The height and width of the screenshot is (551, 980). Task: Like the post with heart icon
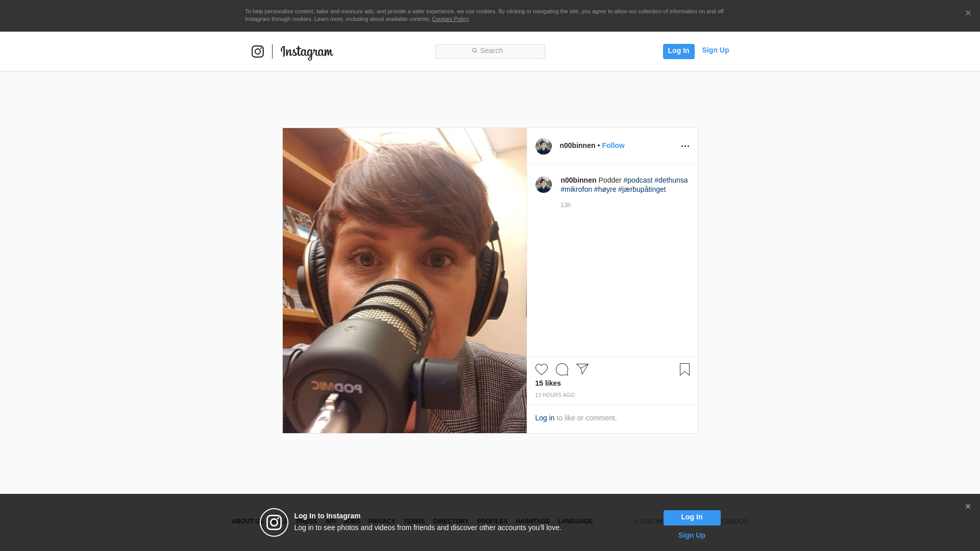(541, 369)
